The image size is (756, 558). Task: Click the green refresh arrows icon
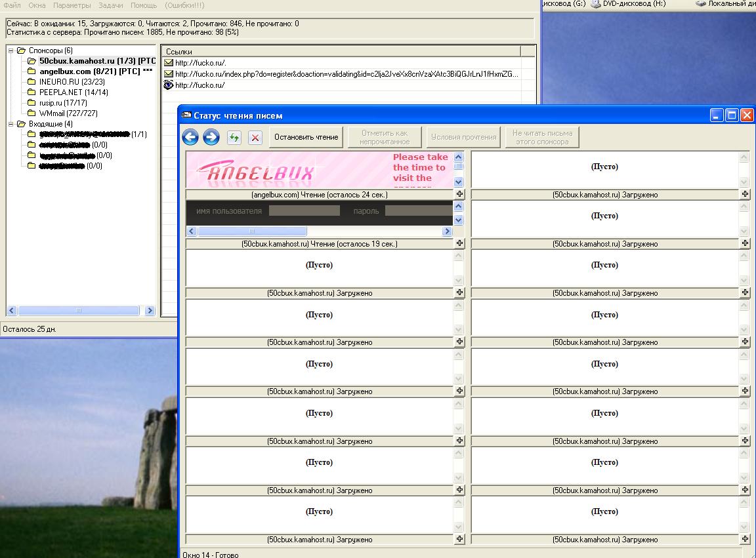click(x=234, y=138)
